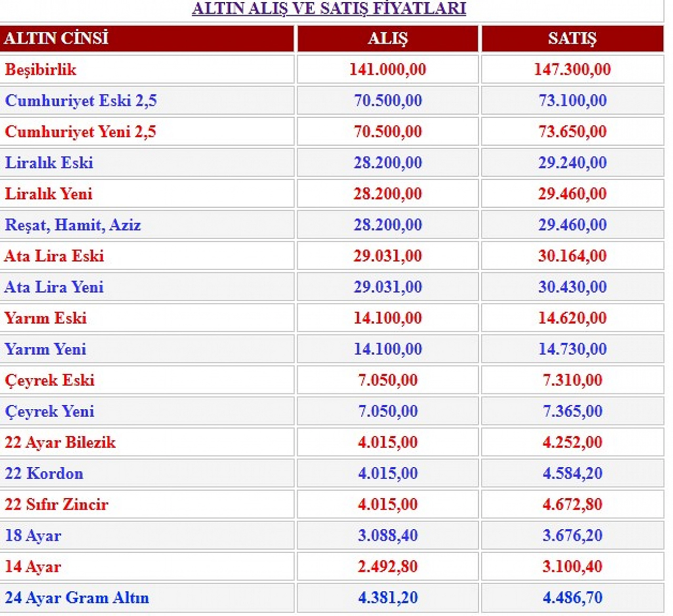Screen dimensions: 673x616
Task: Select Beşibirlik sell price 147.300,00
Action: [x=573, y=69]
